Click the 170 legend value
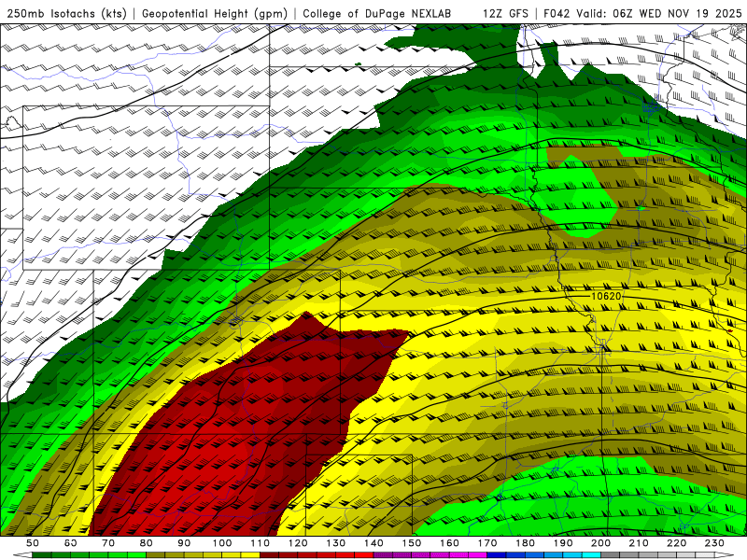This screenshot has height=560, width=747. pos(487,543)
